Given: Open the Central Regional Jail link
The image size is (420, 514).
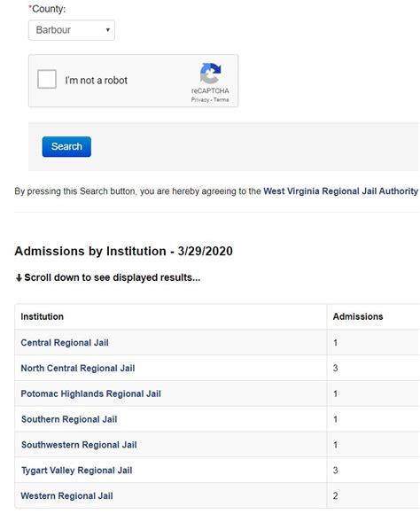Looking at the screenshot, I should click(65, 343).
